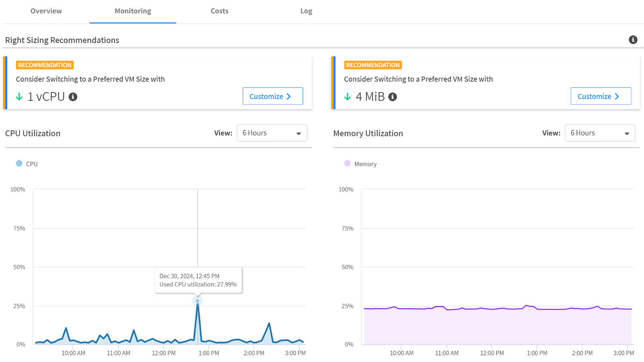Open the CPU Utilization View dropdown
The width and height of the screenshot is (644, 362).
(272, 133)
